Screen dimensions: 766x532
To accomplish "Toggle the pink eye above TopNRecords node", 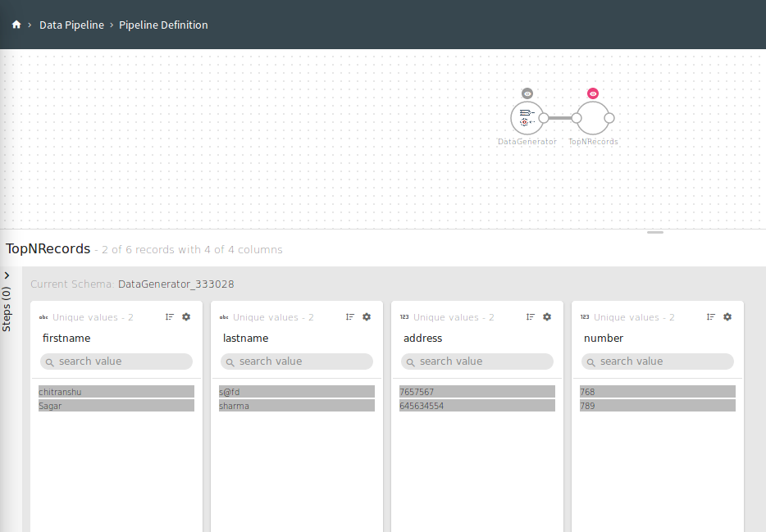I will tap(593, 93).
